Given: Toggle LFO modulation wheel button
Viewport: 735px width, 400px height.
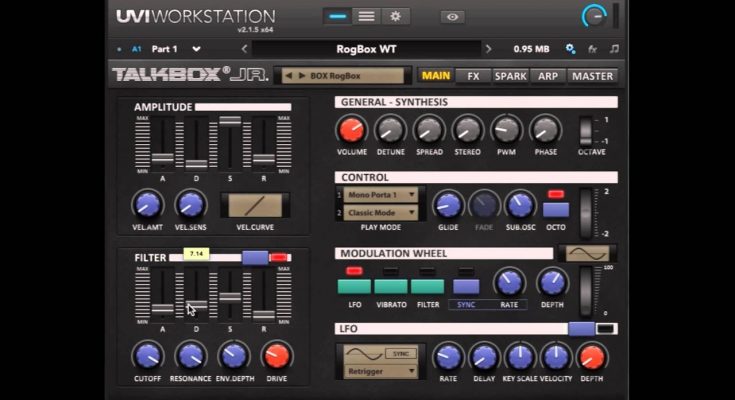Looking at the screenshot, I should [353, 286].
